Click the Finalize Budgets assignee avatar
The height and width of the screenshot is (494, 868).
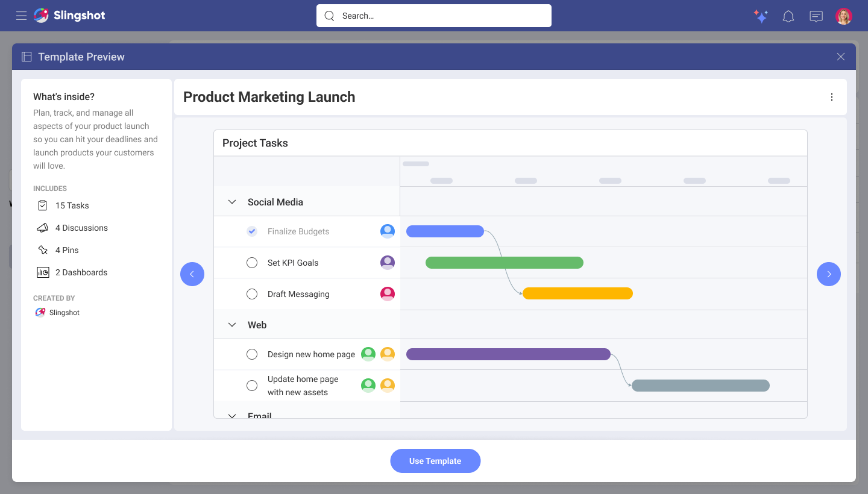[x=388, y=231]
